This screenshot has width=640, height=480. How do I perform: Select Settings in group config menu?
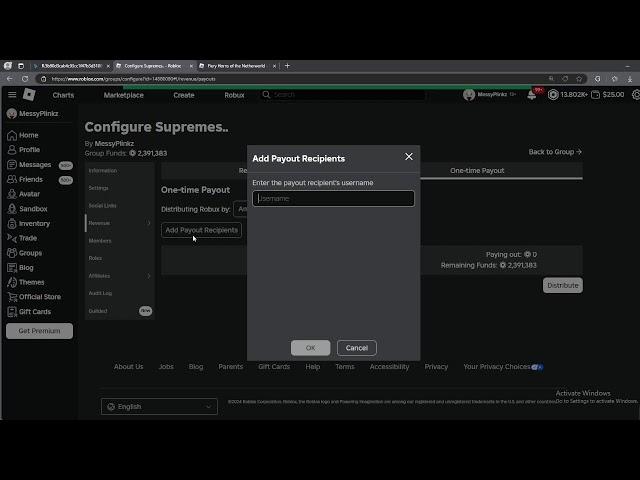pos(98,188)
